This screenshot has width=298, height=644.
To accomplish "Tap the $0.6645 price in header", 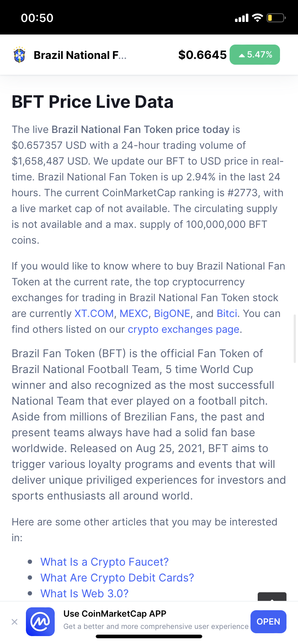I will coord(202,55).
